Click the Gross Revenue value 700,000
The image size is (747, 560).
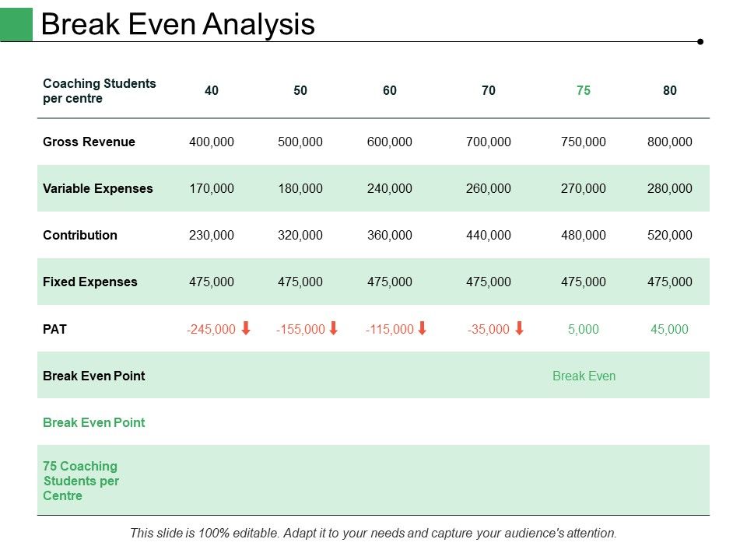[x=489, y=142]
